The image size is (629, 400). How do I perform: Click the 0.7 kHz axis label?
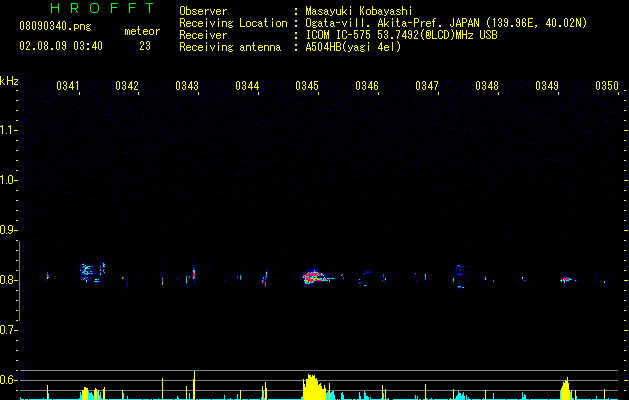click(x=8, y=330)
